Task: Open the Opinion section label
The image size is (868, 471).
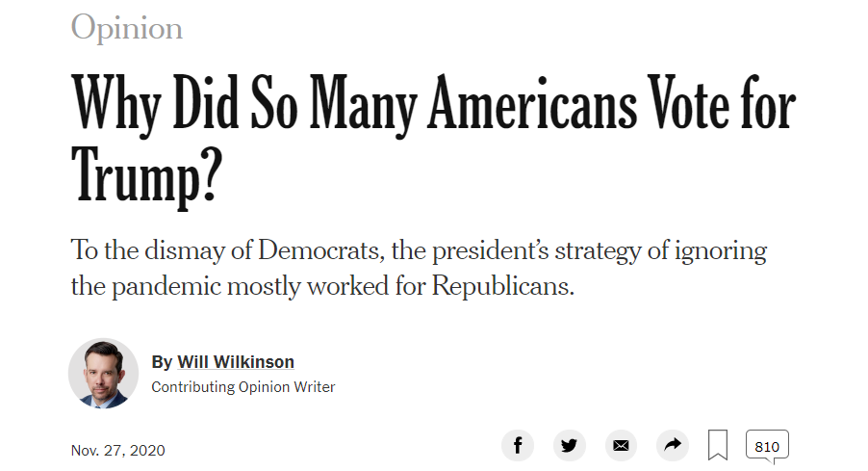Action: coord(127,28)
